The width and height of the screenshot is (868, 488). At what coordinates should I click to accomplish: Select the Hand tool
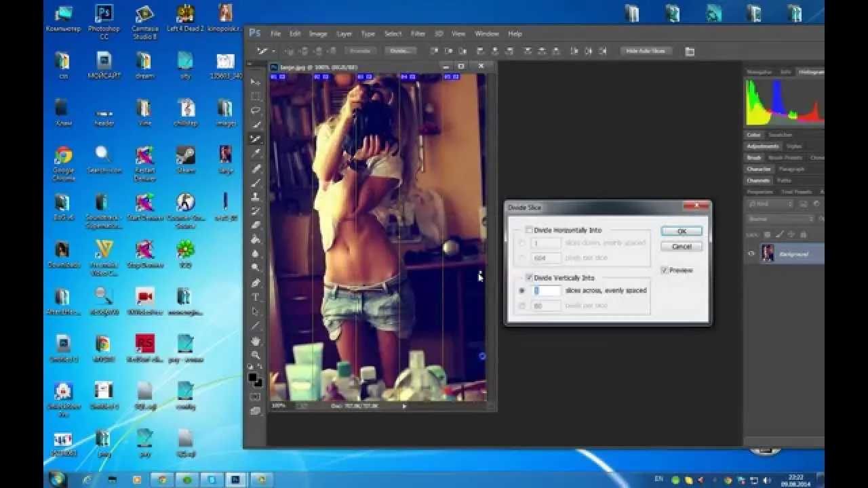[x=256, y=341]
